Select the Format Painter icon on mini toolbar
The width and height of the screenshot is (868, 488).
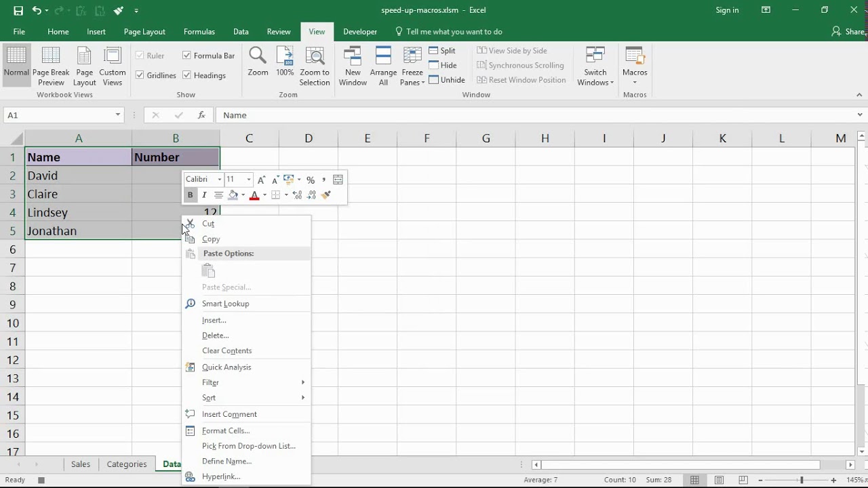click(325, 195)
